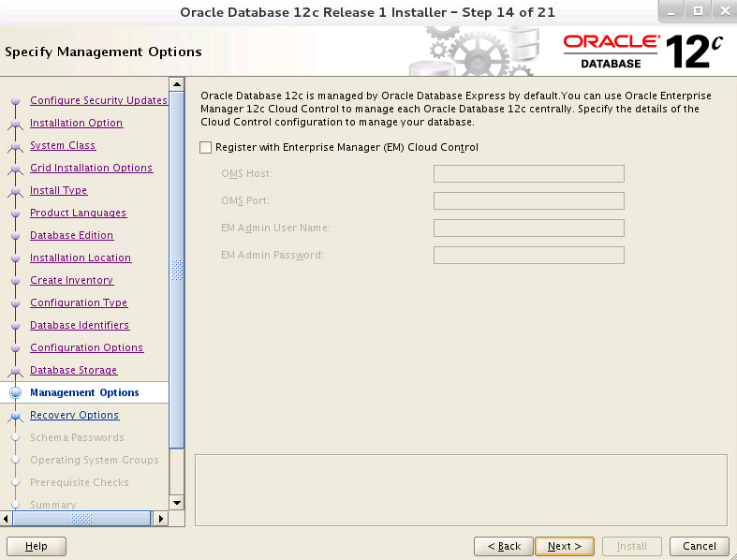Open Grid Installation Options step
737x560 pixels.
[91, 168]
